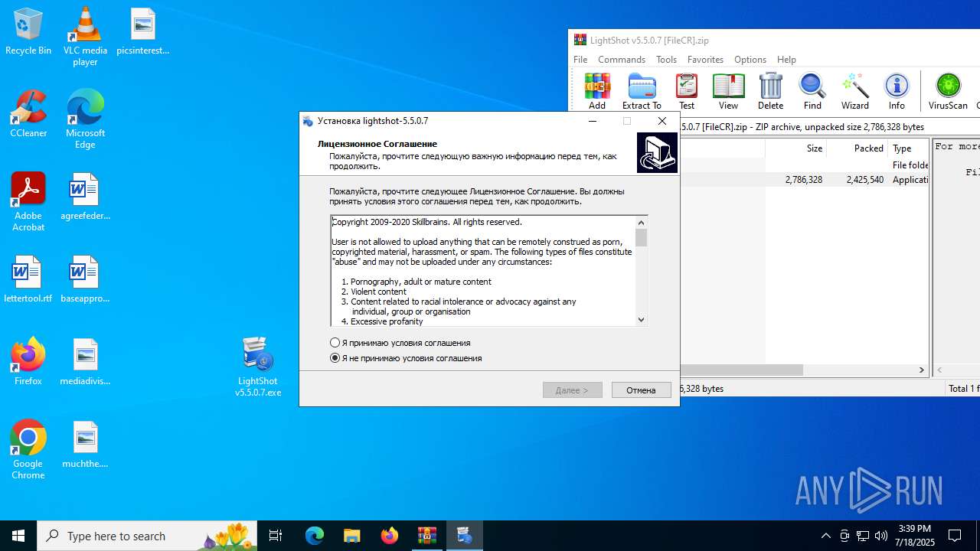Switch to WinRAR via taskbar icon
The height and width of the screenshot is (551, 980).
point(427,536)
